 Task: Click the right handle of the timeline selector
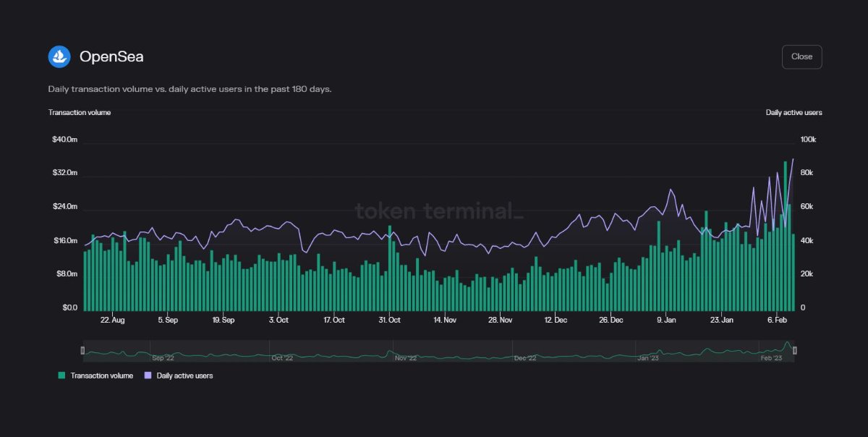click(x=793, y=350)
